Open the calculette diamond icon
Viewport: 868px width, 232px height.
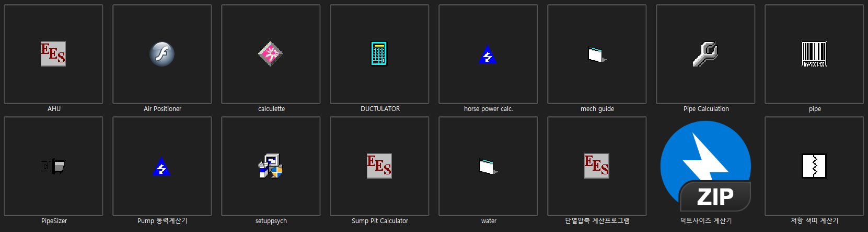tap(271, 54)
